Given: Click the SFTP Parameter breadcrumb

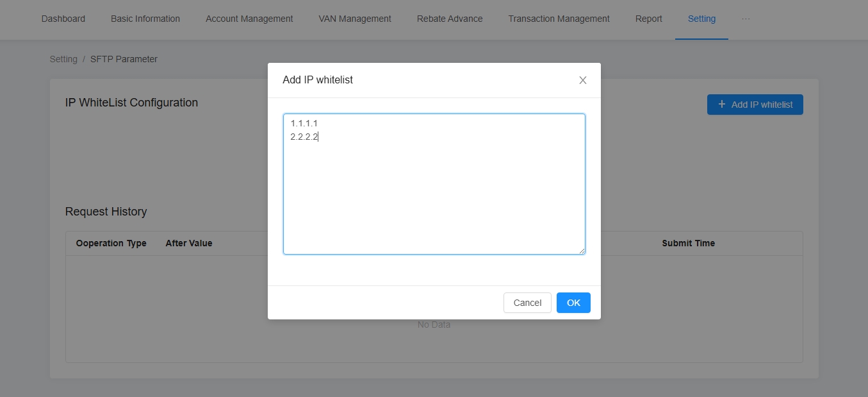Looking at the screenshot, I should pyautogui.click(x=124, y=59).
